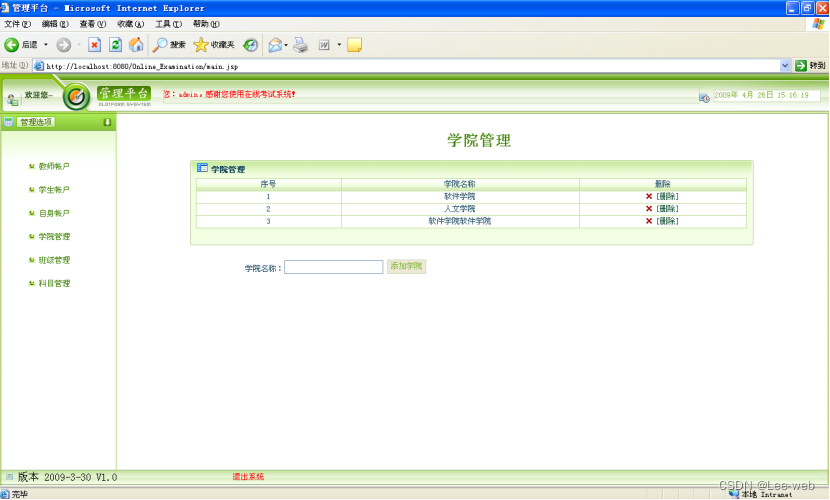This screenshot has width=830, height=500.
Task: Click the Mail envelope icon
Action: [275, 45]
